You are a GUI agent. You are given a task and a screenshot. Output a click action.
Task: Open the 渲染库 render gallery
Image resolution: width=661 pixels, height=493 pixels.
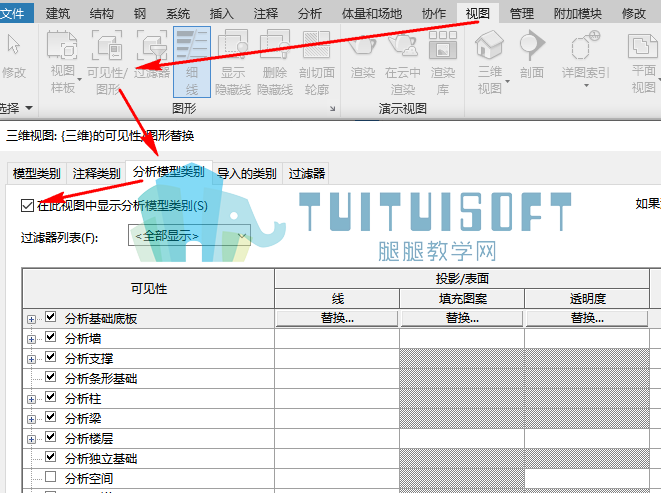coord(443,62)
